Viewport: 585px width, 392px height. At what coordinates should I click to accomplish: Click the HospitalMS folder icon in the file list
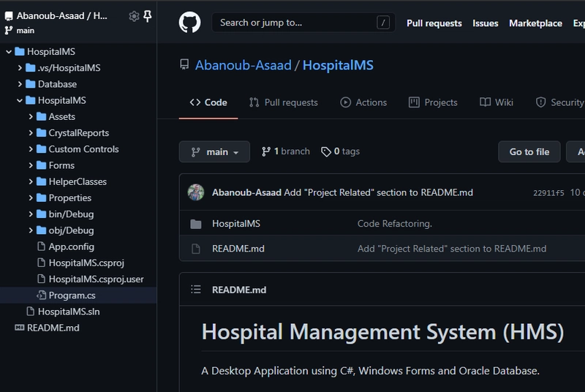(195, 224)
